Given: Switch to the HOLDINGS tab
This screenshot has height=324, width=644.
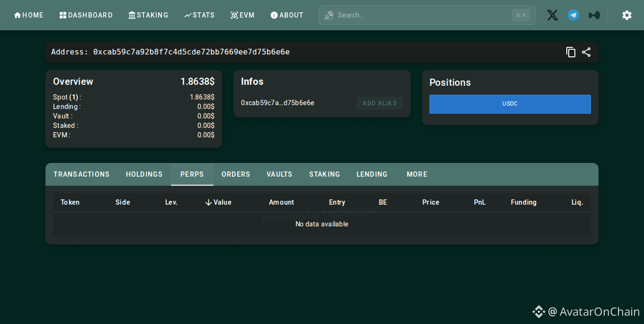Looking at the screenshot, I should 144,174.
